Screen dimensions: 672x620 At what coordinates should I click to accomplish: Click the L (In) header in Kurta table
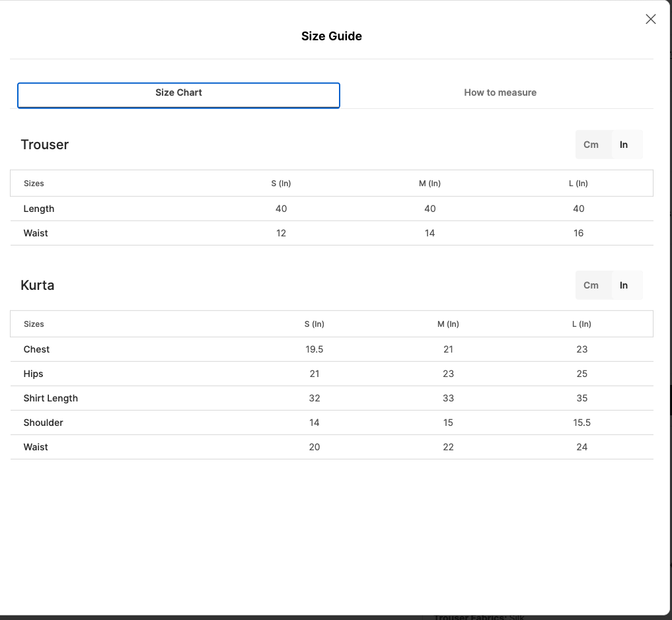(x=581, y=324)
